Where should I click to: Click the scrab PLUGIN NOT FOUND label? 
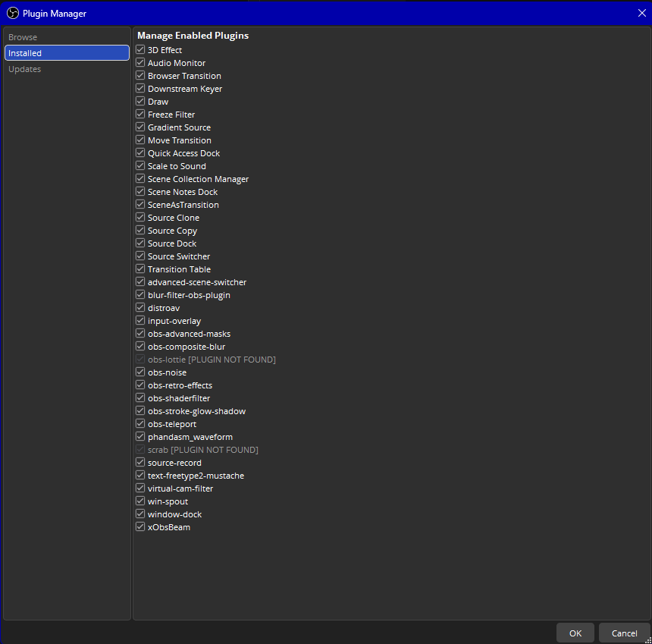click(203, 450)
